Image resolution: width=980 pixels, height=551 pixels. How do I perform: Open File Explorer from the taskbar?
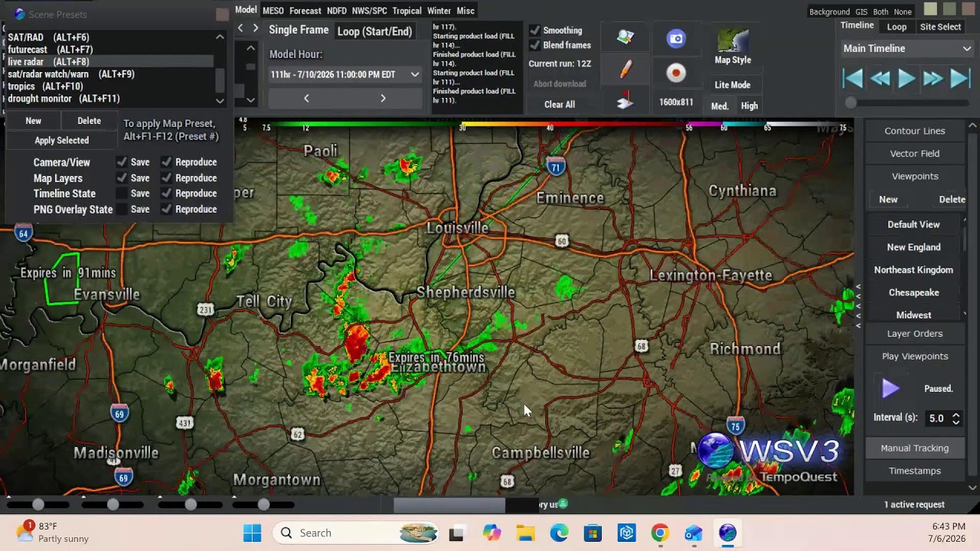(x=525, y=533)
